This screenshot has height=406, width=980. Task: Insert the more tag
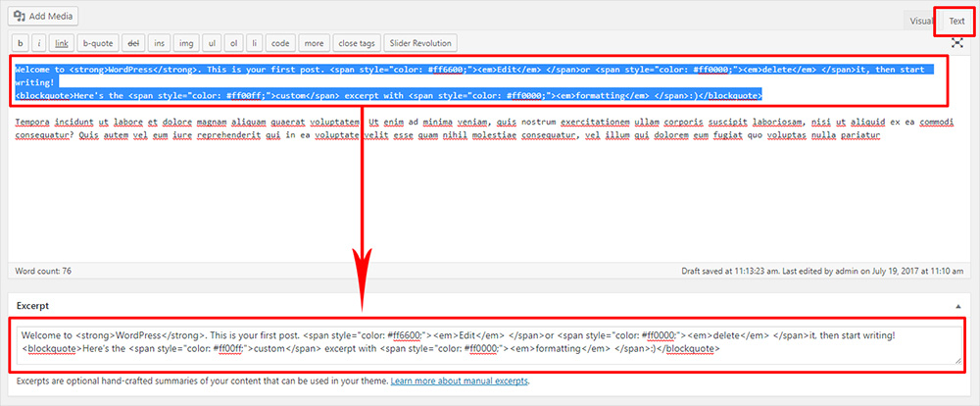pos(313,43)
